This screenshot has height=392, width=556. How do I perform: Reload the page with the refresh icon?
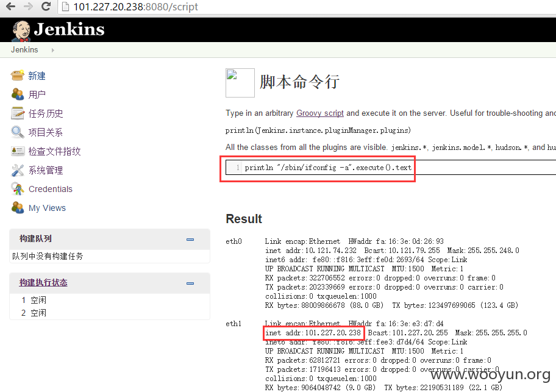[46, 6]
